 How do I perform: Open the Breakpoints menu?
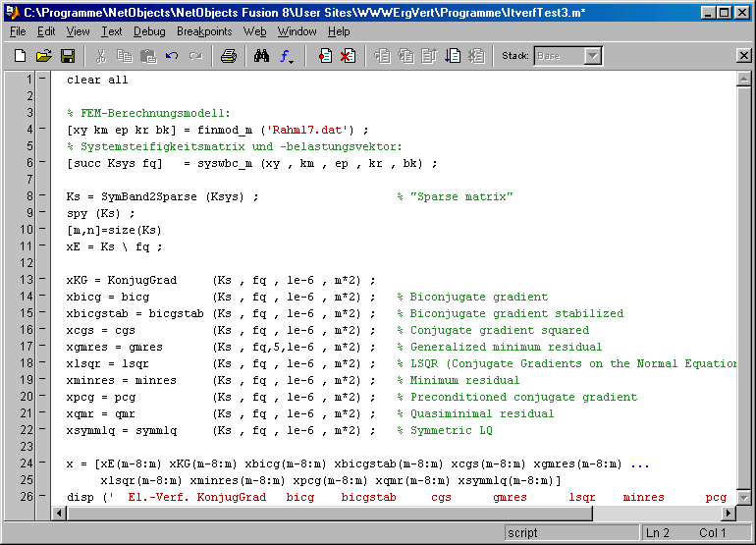pos(204,31)
